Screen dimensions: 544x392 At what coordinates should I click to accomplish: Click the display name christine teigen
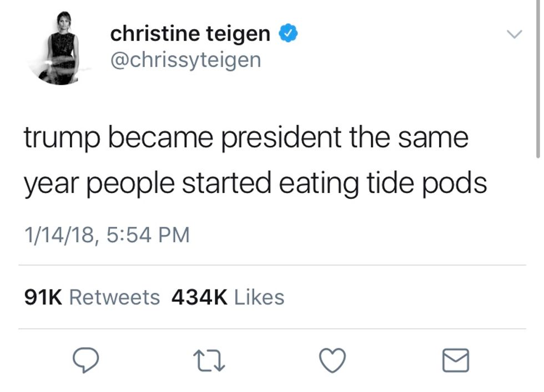(x=190, y=34)
